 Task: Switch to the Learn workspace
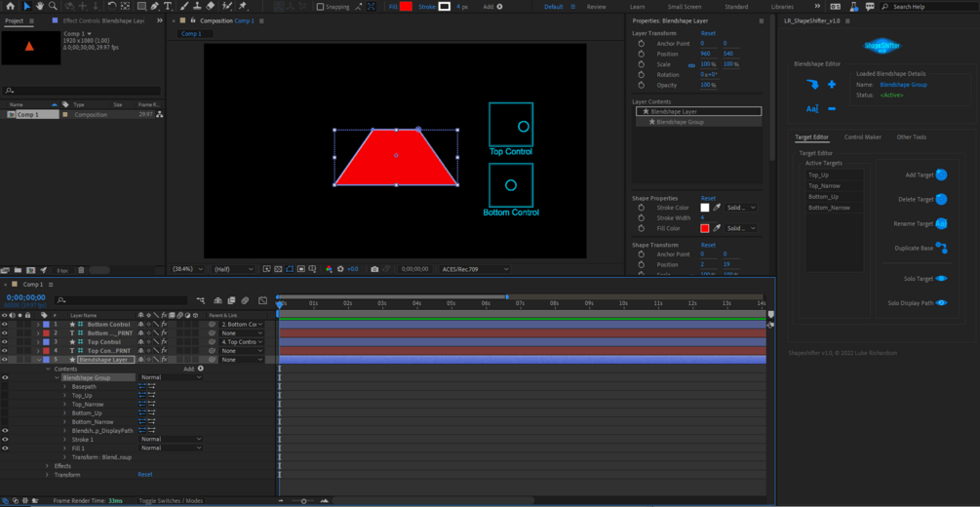[x=638, y=7]
